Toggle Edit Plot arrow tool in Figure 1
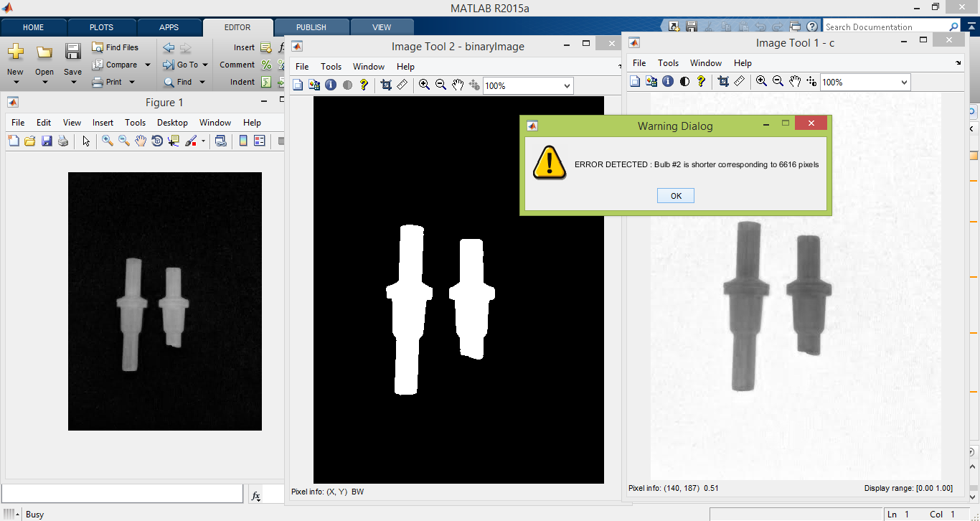Image resolution: width=980 pixels, height=521 pixels. (x=86, y=141)
